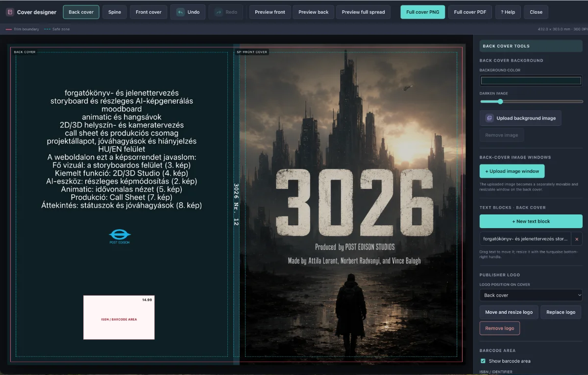Click the BACK COVER label tag
The width and height of the screenshot is (588, 375).
(24, 52)
